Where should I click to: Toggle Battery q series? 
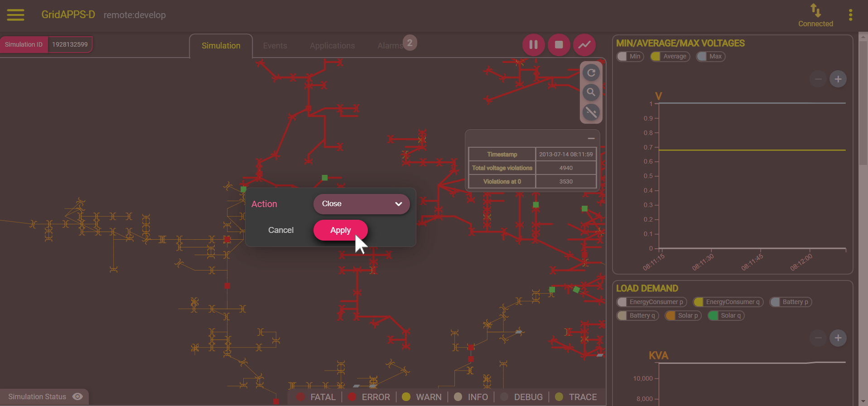click(x=637, y=316)
